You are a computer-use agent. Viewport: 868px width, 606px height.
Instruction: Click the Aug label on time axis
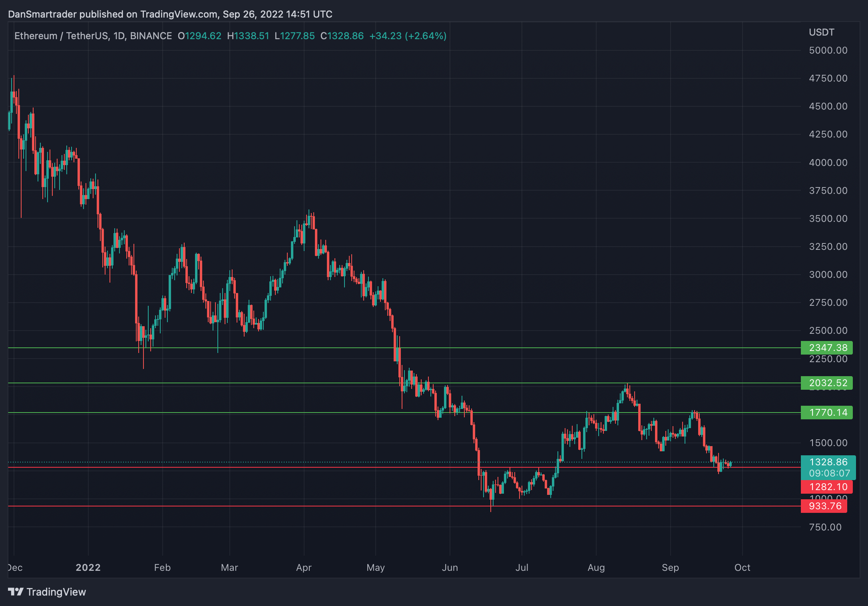[x=596, y=568]
